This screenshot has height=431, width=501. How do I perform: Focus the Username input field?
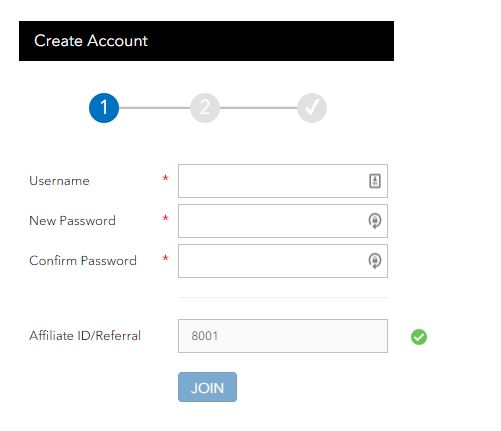coord(283,181)
